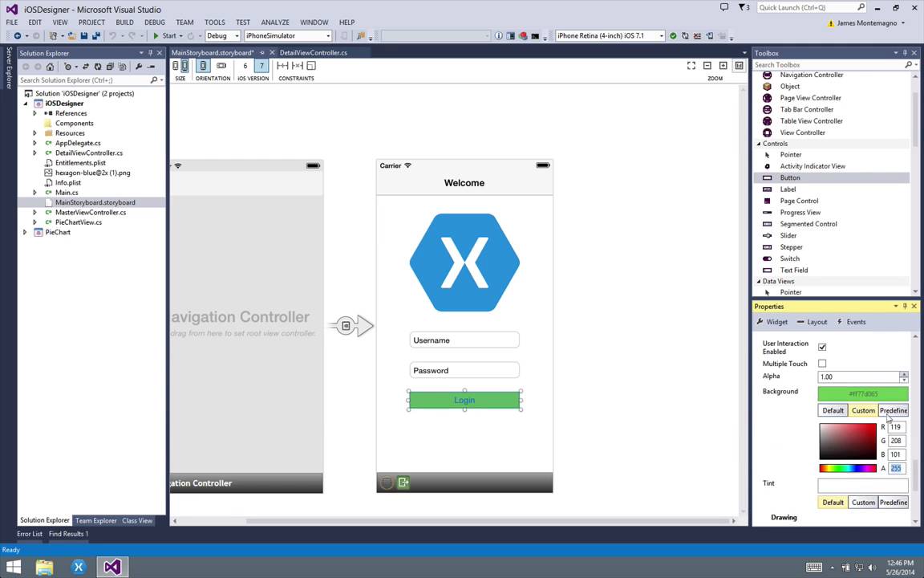Click the green check status toolbar icon
The height and width of the screenshot is (578, 924).
(674, 36)
